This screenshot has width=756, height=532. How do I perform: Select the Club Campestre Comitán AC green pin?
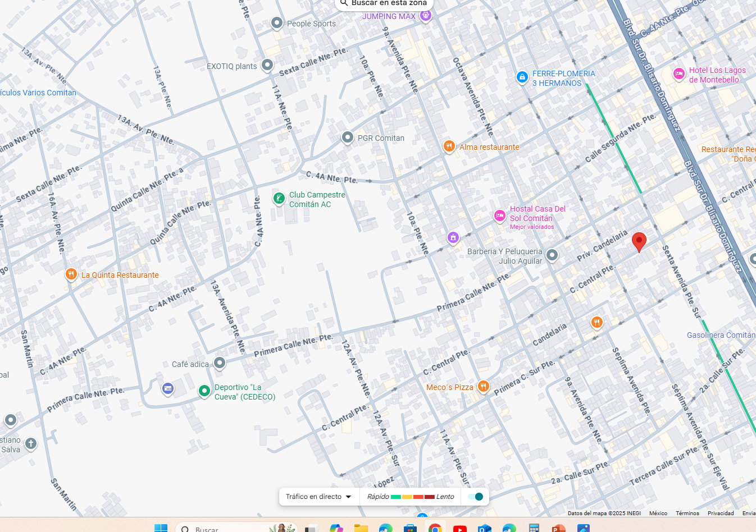tap(279, 198)
